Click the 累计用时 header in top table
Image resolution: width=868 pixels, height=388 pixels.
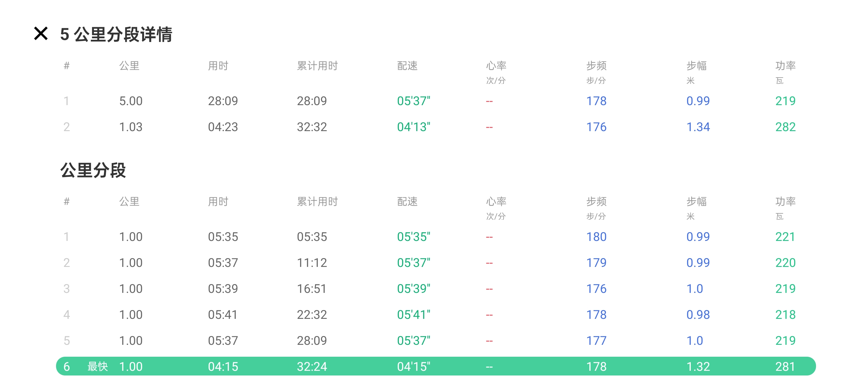pos(317,66)
